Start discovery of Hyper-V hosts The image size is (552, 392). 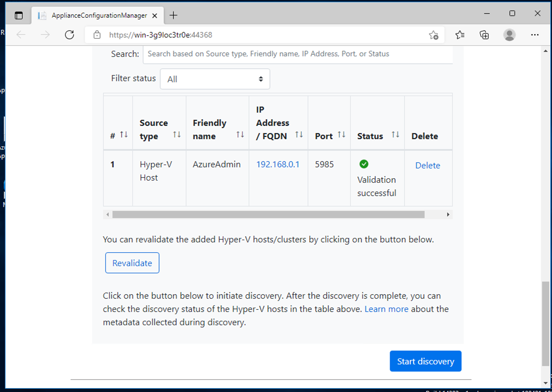(425, 361)
